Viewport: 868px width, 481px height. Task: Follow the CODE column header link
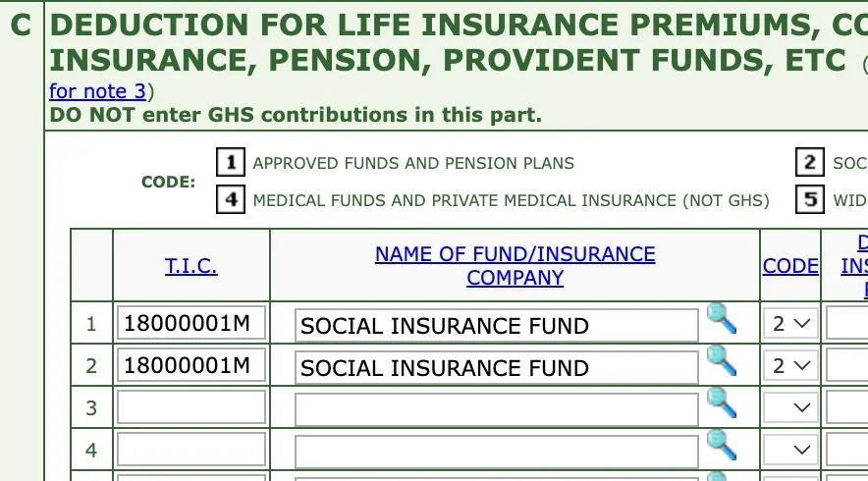pos(790,266)
